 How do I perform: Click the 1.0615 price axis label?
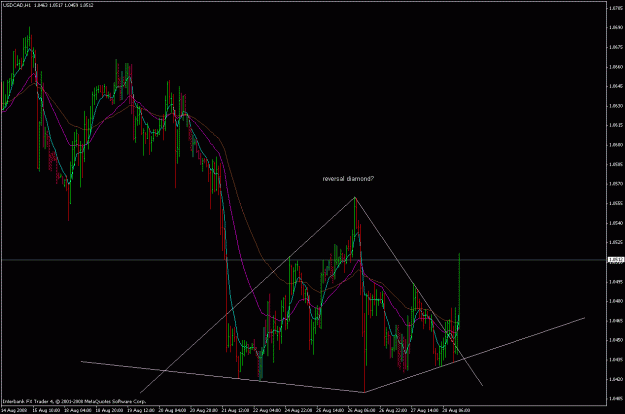(x=616, y=125)
